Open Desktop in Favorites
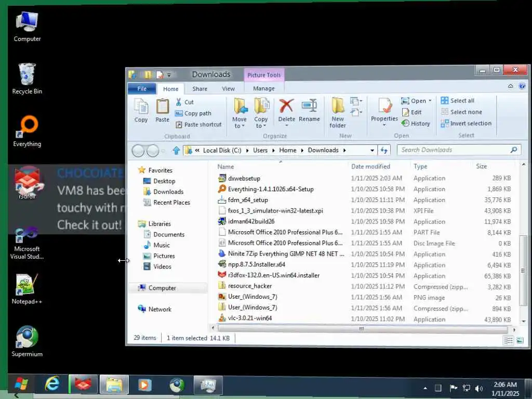532x399 pixels. tap(159, 181)
